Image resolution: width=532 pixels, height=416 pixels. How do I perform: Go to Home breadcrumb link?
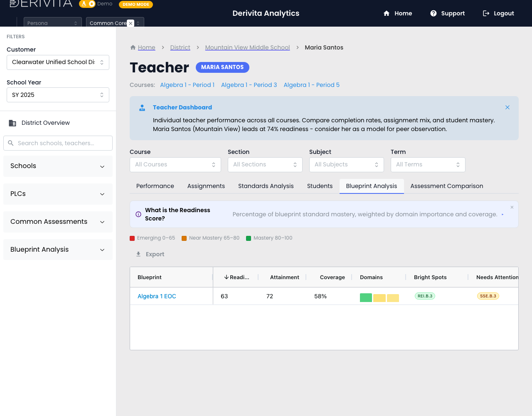click(147, 47)
